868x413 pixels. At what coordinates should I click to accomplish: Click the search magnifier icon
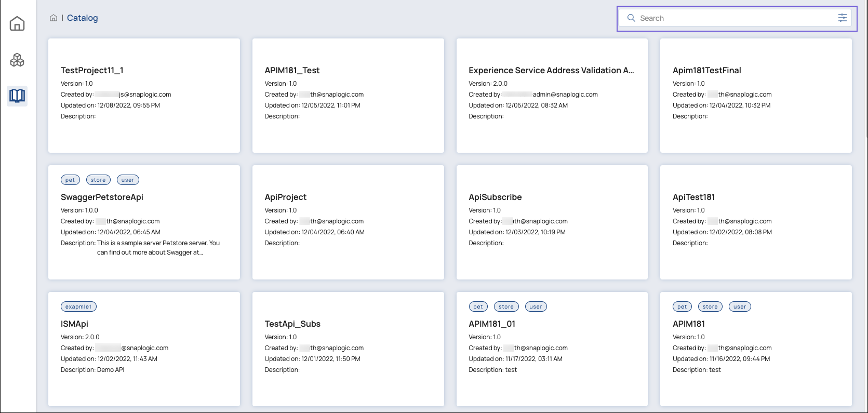[x=631, y=18]
